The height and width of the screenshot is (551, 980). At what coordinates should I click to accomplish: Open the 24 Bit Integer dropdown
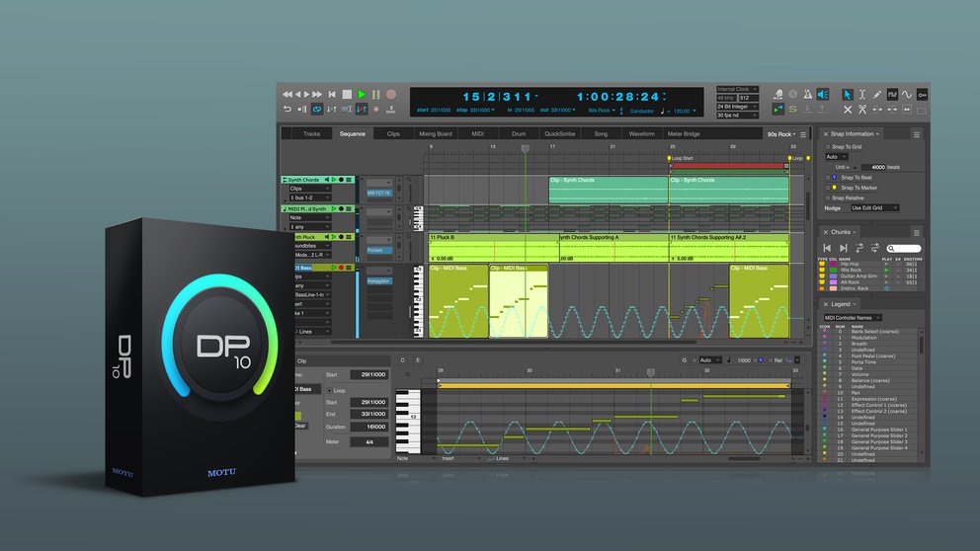(x=738, y=107)
